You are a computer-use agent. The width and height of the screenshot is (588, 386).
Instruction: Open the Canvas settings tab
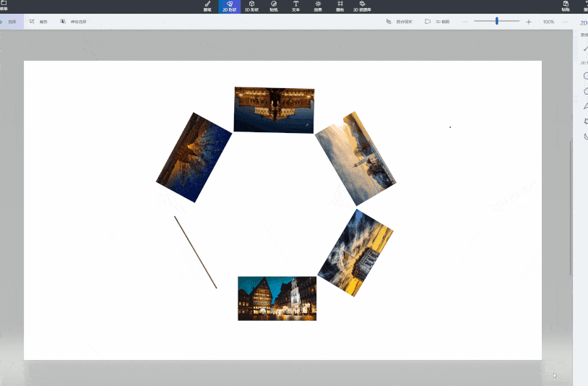pyautogui.click(x=340, y=7)
